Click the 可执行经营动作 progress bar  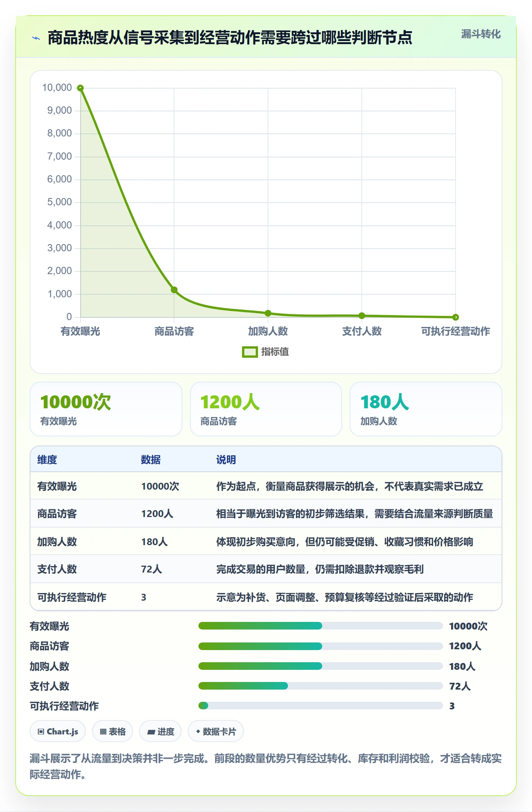coord(321,706)
